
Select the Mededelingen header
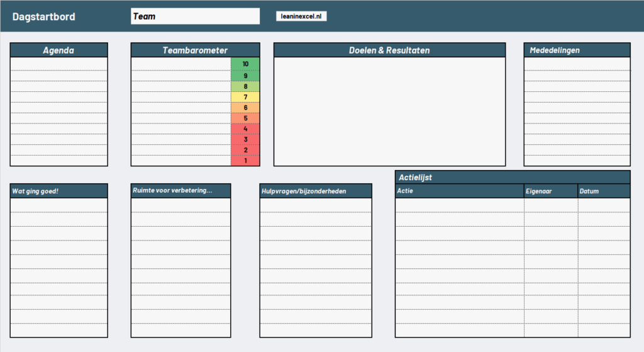(x=576, y=50)
